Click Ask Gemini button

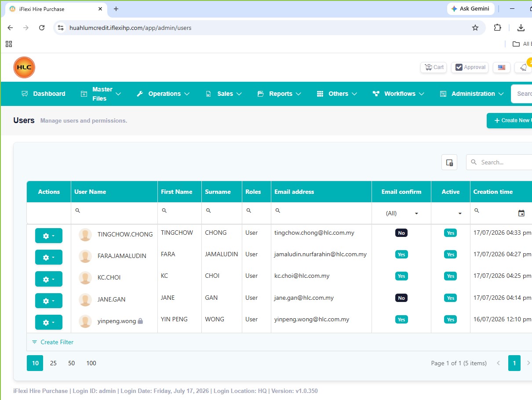(471, 9)
